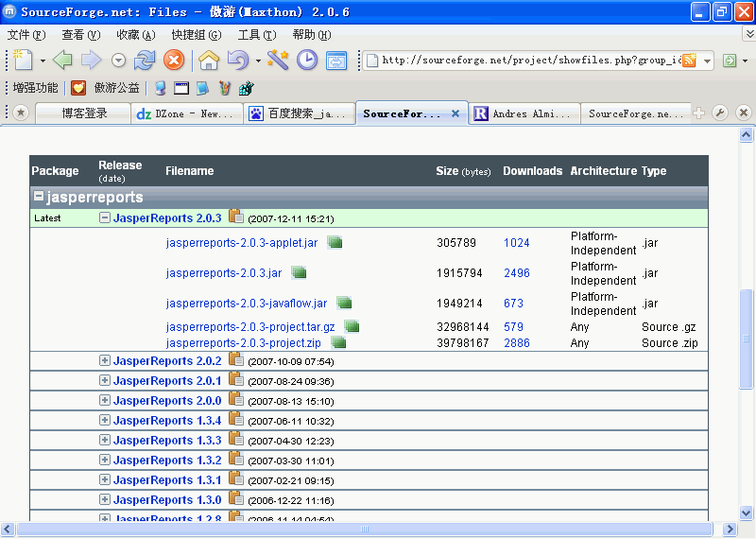Viewport: 756px width, 539px height.
Task: Click the refresh toolbar icon
Action: click(x=145, y=61)
